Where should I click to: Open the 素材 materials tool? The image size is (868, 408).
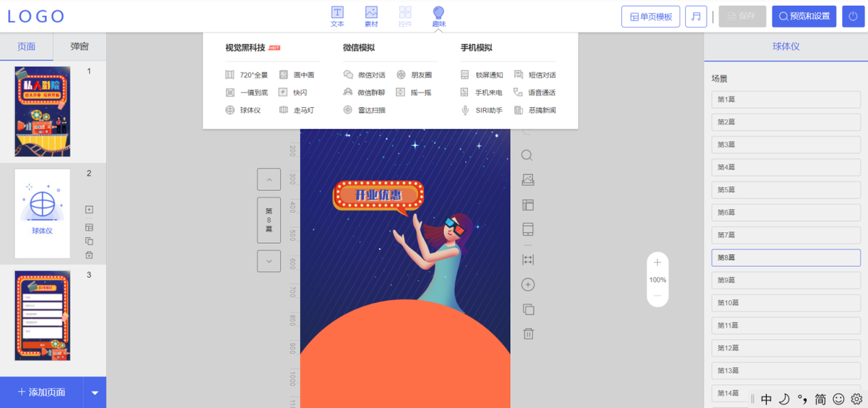tap(371, 17)
